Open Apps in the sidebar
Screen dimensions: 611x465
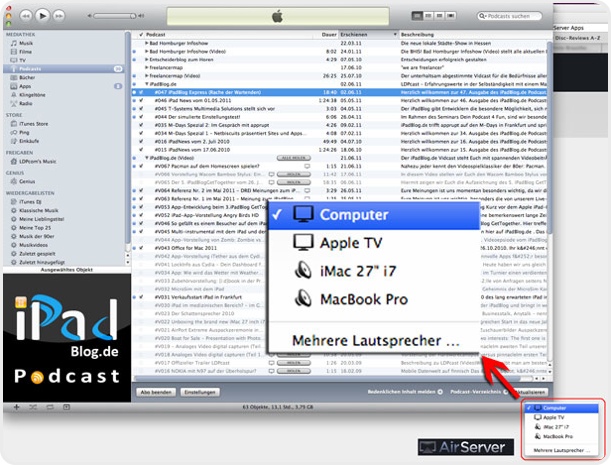25,86
